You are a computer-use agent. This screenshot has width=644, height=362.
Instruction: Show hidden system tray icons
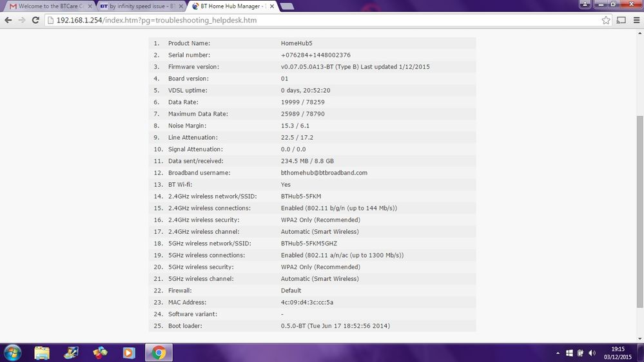coord(558,353)
